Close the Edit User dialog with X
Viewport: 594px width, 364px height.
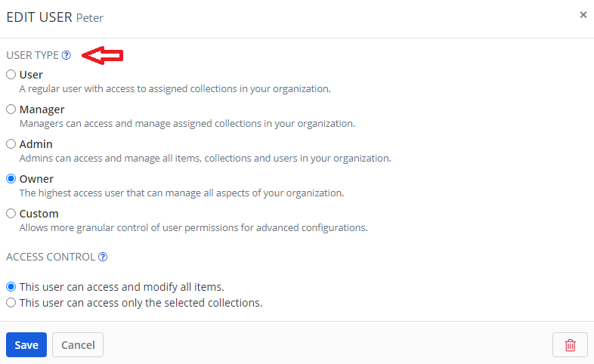tap(583, 14)
